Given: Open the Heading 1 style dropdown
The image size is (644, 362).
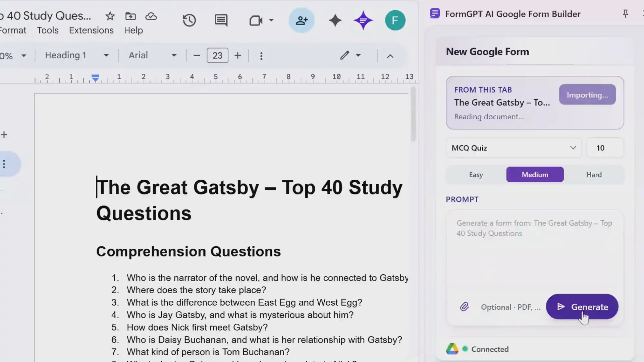Looking at the screenshot, I should pos(77,55).
